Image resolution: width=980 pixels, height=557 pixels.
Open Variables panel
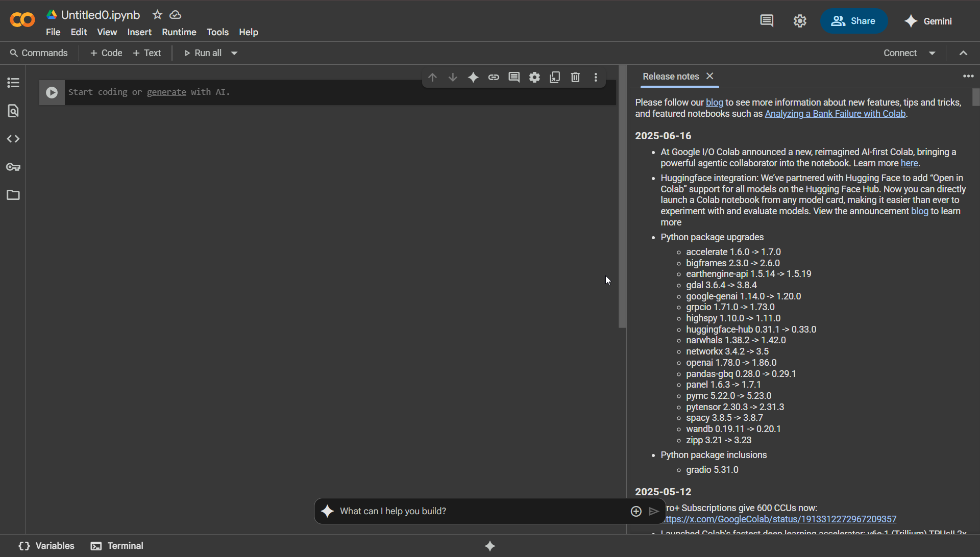coord(46,546)
